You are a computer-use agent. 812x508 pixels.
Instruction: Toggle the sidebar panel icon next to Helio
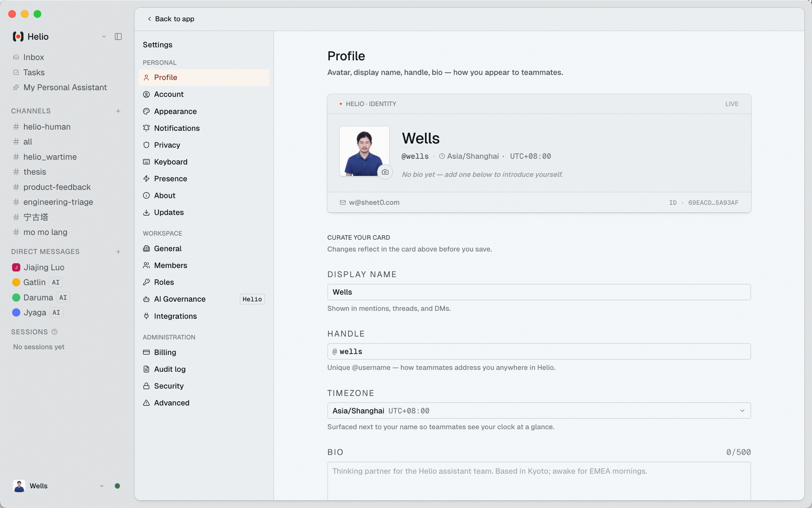[118, 37]
